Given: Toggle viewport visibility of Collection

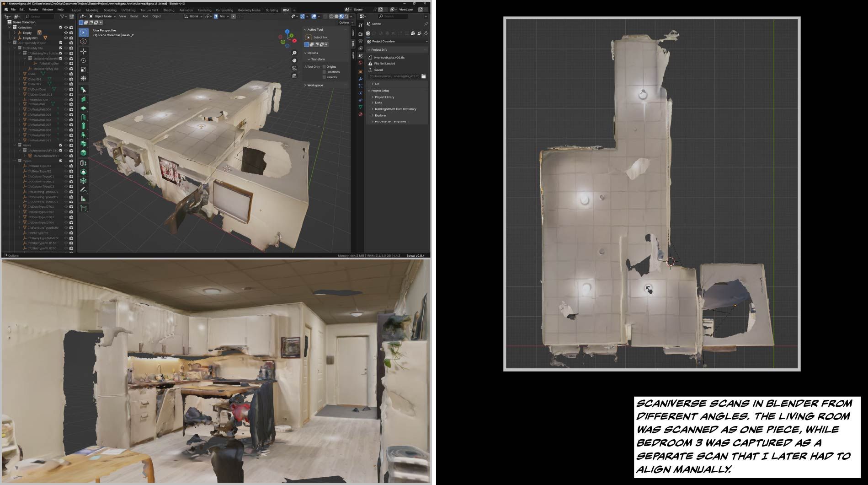Looking at the screenshot, I should point(66,27).
